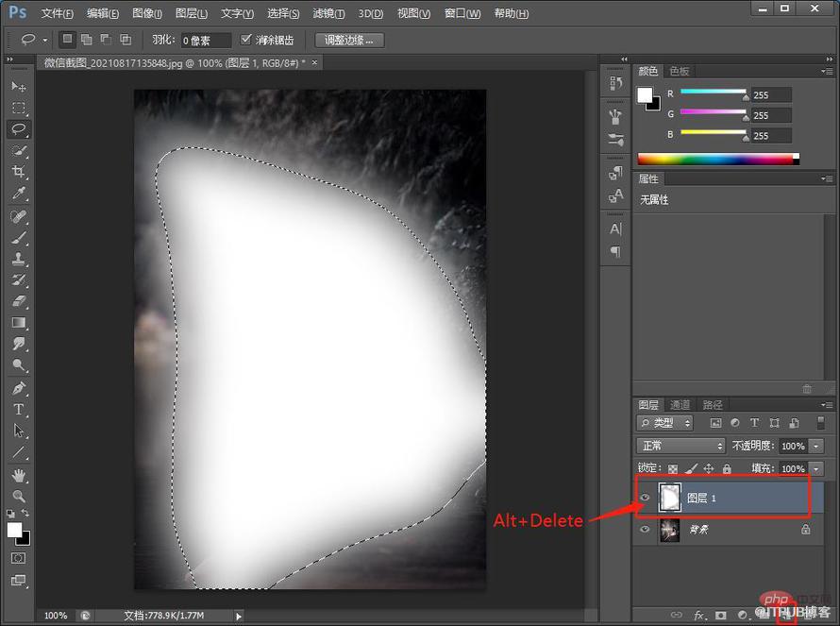Select the Gradient tool
840x626 pixels.
point(19,323)
